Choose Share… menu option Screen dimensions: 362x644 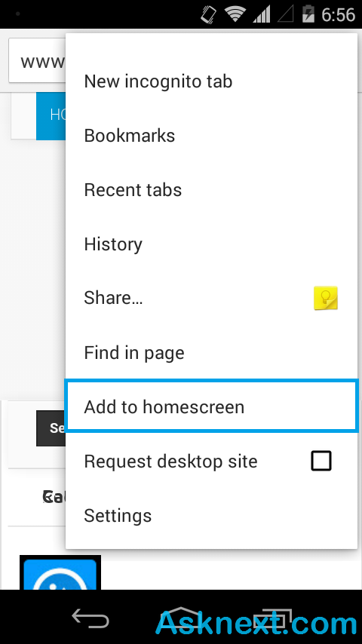pos(212,298)
